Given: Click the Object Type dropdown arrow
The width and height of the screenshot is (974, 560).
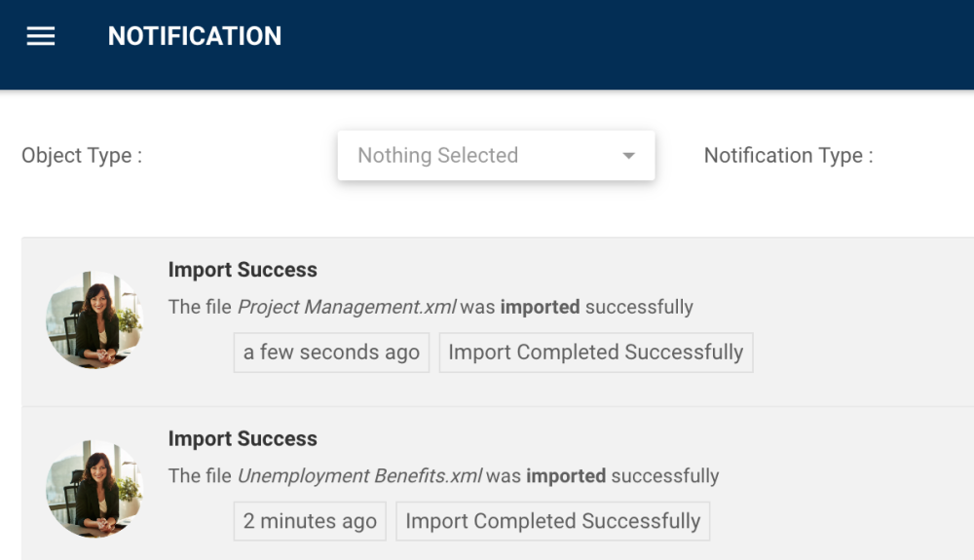Looking at the screenshot, I should [x=629, y=156].
